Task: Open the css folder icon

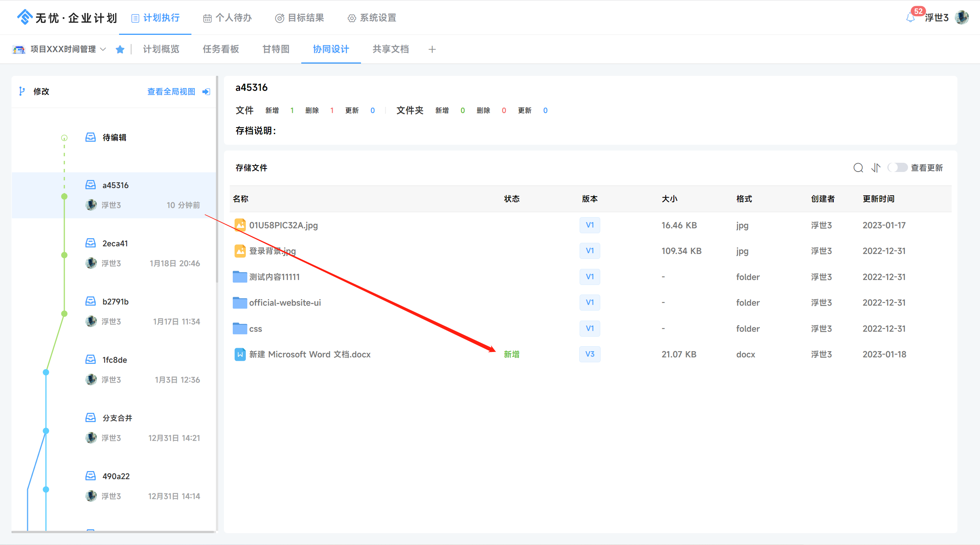Action: tap(240, 329)
